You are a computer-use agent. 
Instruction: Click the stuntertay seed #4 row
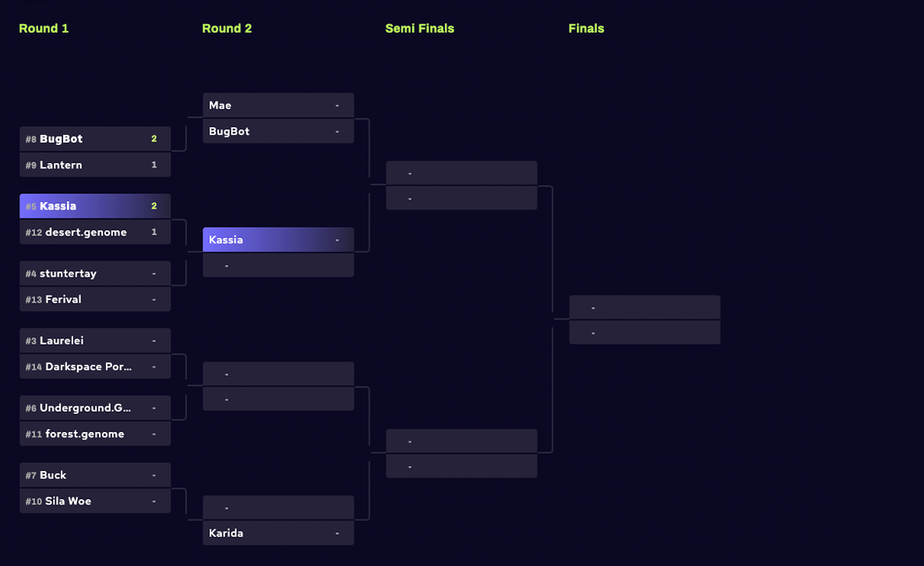point(94,274)
